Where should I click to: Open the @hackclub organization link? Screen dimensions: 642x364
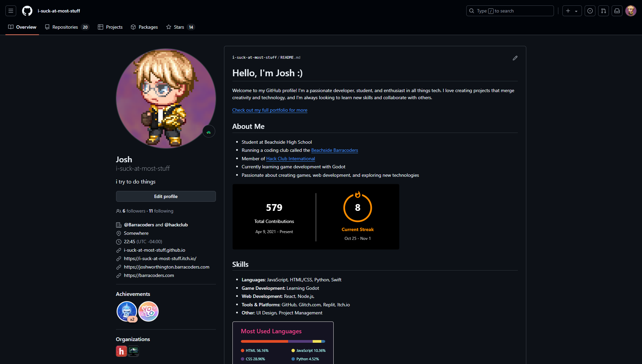pyautogui.click(x=176, y=225)
